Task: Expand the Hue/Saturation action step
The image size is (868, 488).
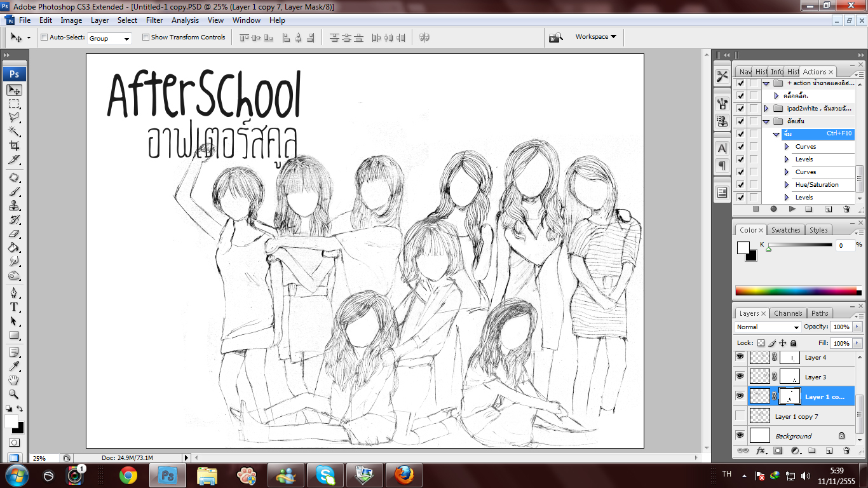Action: coord(787,185)
